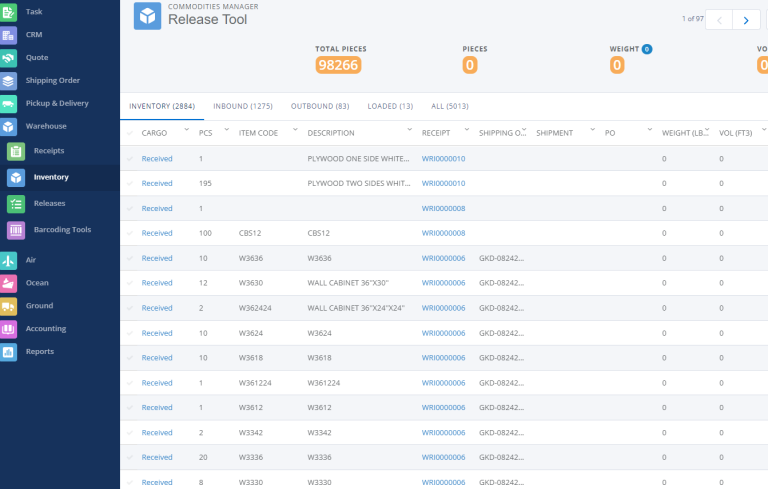Select row PLYWOOD TWO SIDES WHIT checkbox
This screenshot has height=489, width=768.
[x=130, y=183]
